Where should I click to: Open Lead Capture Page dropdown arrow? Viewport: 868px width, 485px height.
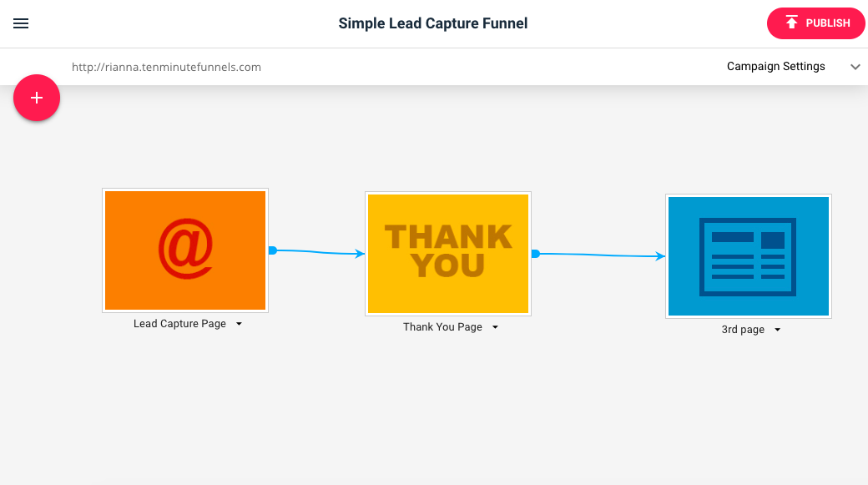240,324
